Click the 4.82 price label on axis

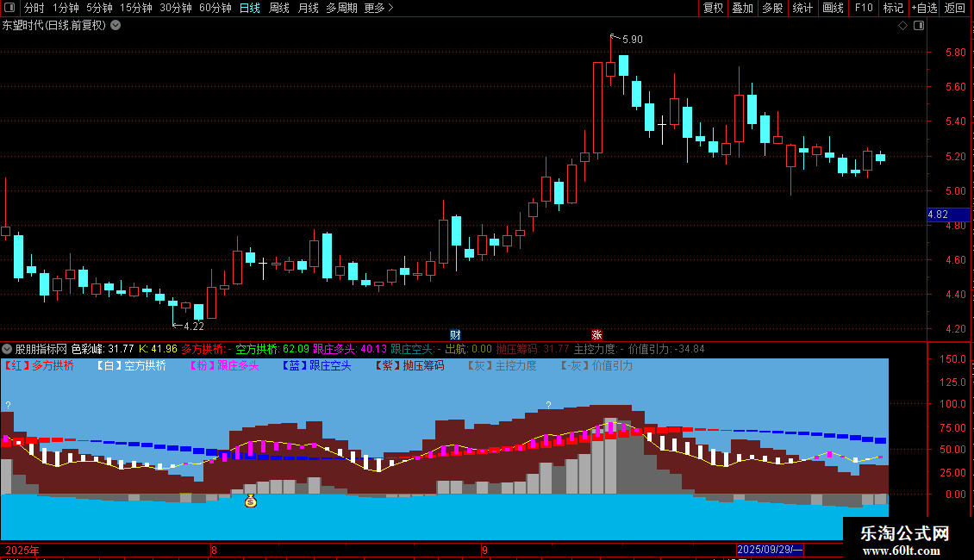pos(948,215)
